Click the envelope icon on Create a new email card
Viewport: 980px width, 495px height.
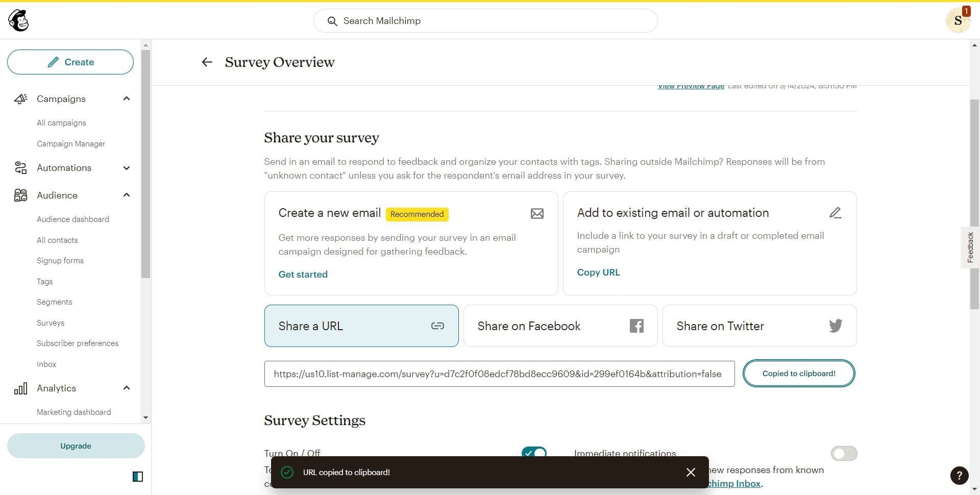537,213
